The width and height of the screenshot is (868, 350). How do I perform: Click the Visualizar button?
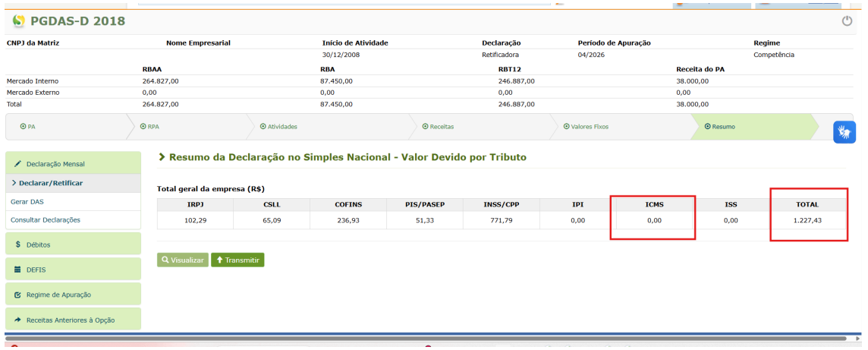pyautogui.click(x=183, y=260)
